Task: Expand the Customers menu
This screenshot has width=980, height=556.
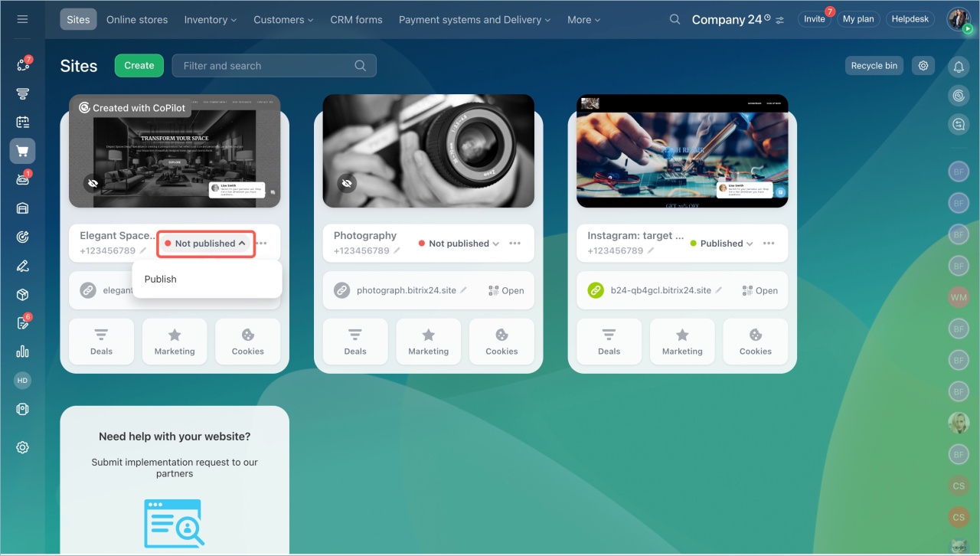Action: (283, 20)
